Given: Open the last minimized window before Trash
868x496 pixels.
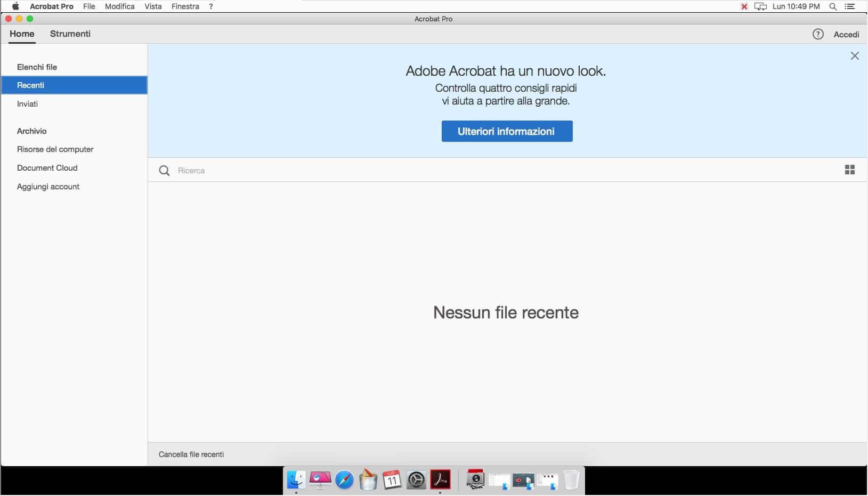Looking at the screenshot, I should pyautogui.click(x=547, y=481).
